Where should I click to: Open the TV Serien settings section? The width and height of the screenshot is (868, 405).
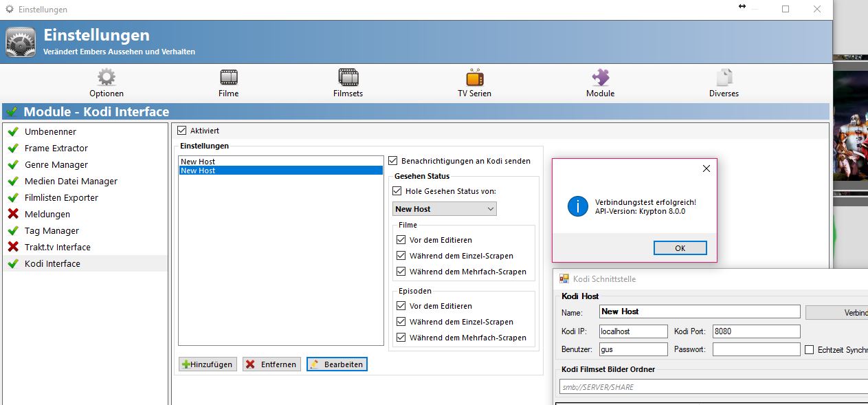tap(475, 83)
